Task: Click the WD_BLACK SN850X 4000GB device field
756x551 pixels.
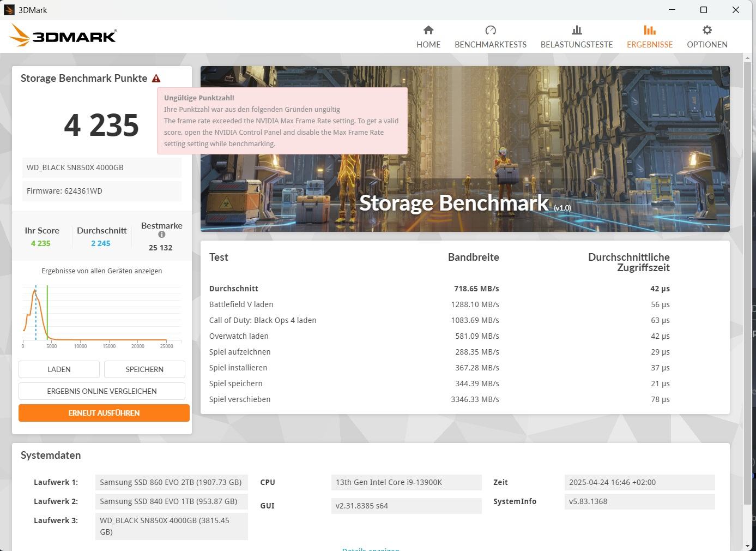Action: 102,167
